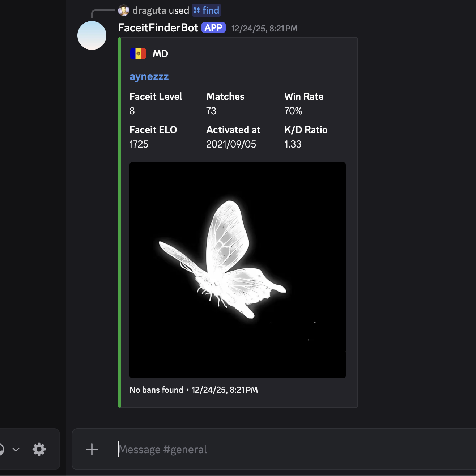
Task: Click the message timestamp beside APP badge
Action: pos(264,29)
